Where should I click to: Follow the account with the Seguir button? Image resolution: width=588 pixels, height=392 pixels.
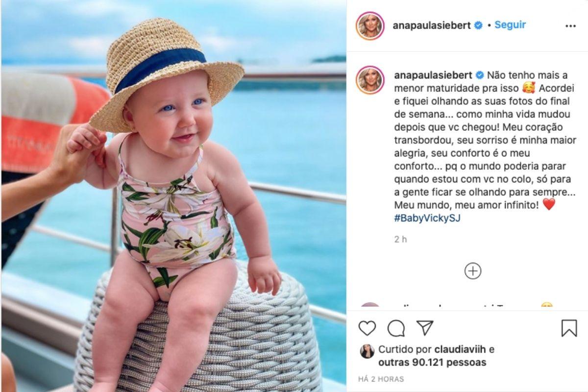[510, 24]
